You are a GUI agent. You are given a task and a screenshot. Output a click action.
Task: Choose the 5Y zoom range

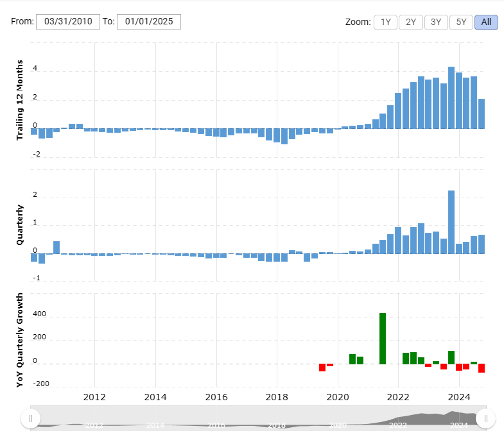(x=461, y=22)
